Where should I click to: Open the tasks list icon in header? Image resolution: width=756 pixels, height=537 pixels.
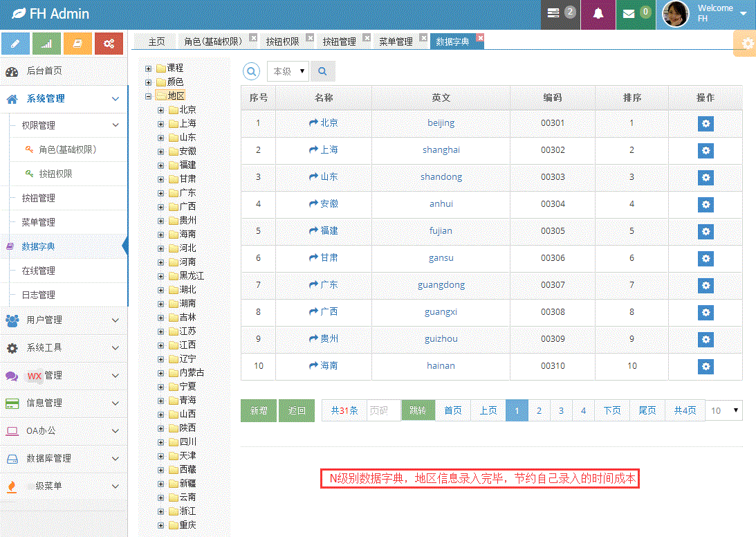553,13
